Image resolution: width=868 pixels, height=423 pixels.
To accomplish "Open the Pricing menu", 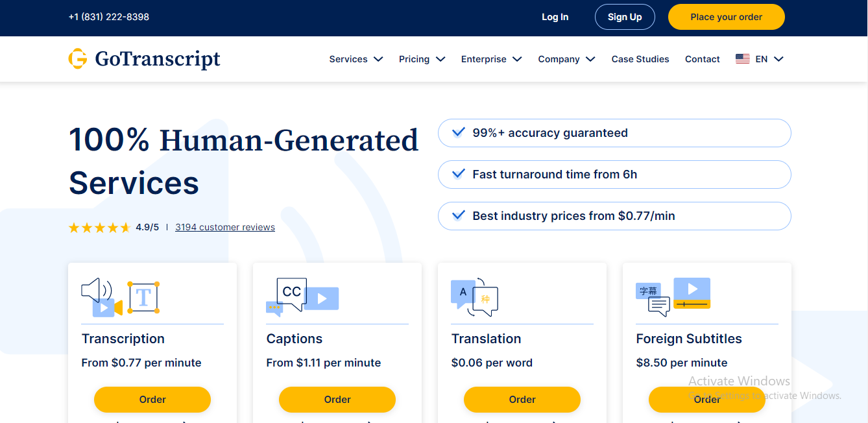I will point(422,59).
